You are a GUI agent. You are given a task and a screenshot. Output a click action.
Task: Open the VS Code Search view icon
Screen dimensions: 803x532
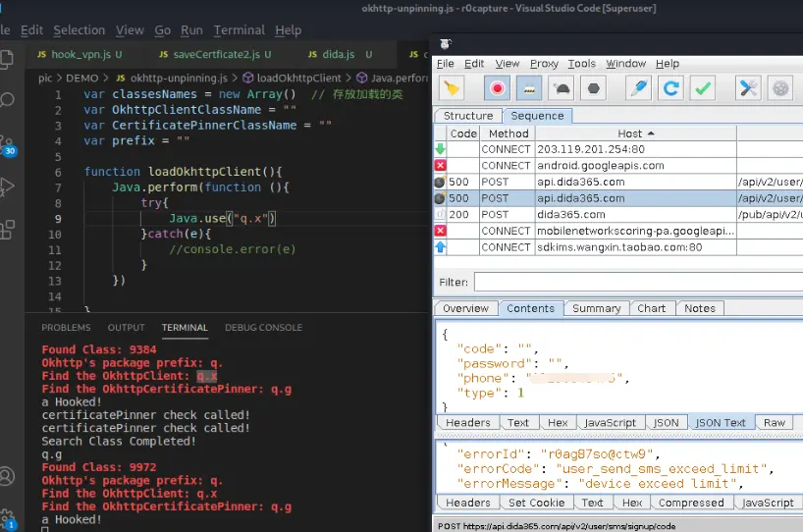click(8, 99)
